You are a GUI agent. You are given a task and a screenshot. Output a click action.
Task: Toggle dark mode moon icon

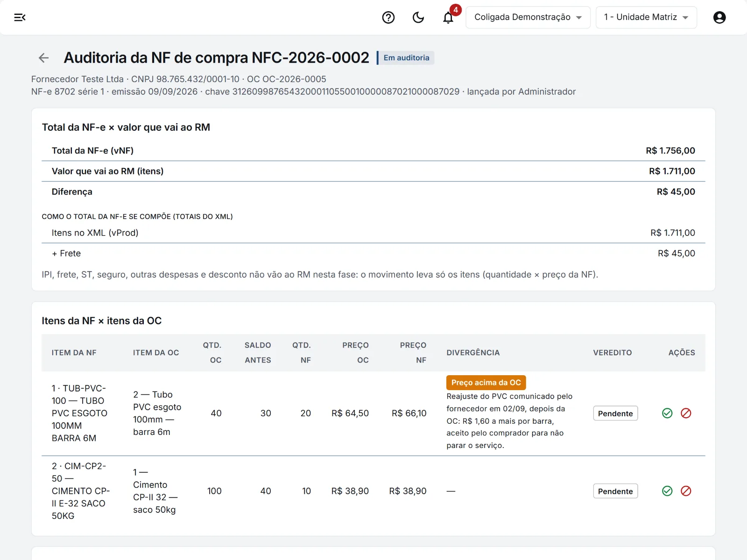(x=418, y=17)
